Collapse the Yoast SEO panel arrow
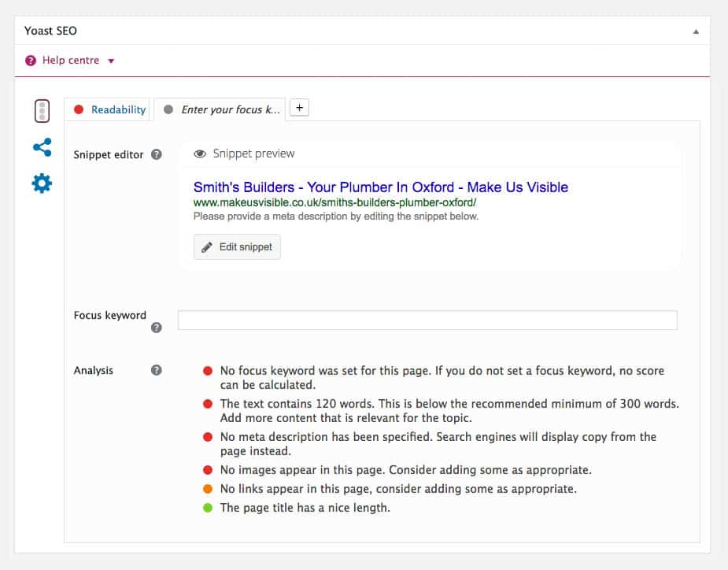728x570 pixels. point(696,31)
